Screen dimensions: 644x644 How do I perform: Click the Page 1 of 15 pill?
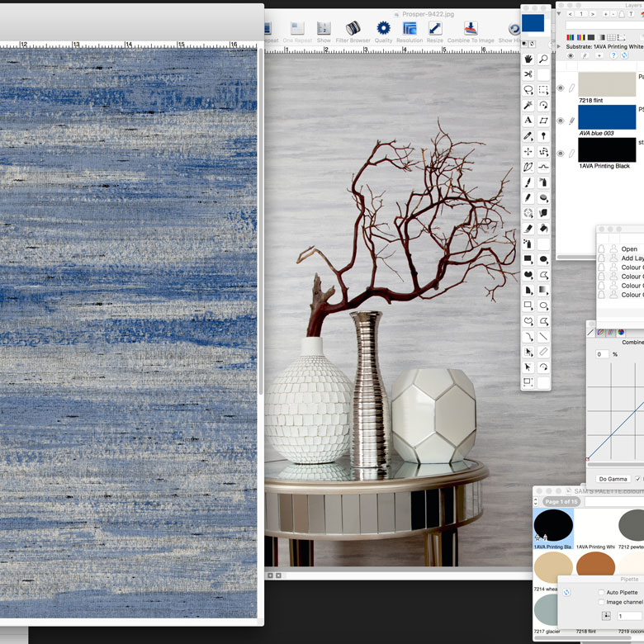561,501
